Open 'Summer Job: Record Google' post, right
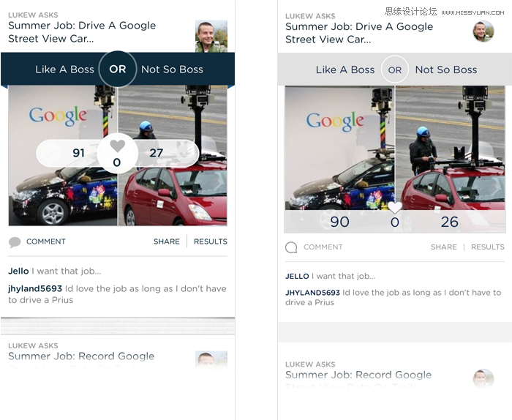 [x=358, y=375]
